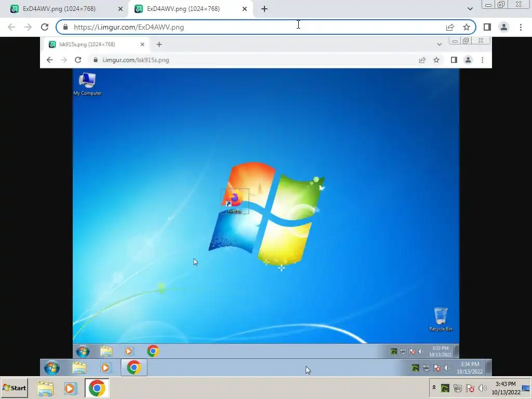This screenshot has height=399, width=532.
Task: Expand tab search chevron in outer Chrome
Action: tap(470, 9)
